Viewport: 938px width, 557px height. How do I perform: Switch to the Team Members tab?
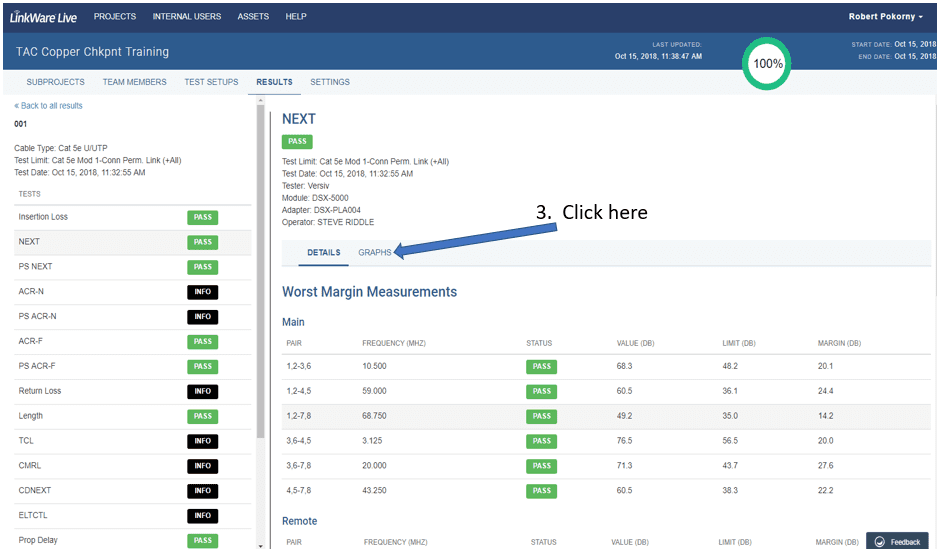pos(134,82)
